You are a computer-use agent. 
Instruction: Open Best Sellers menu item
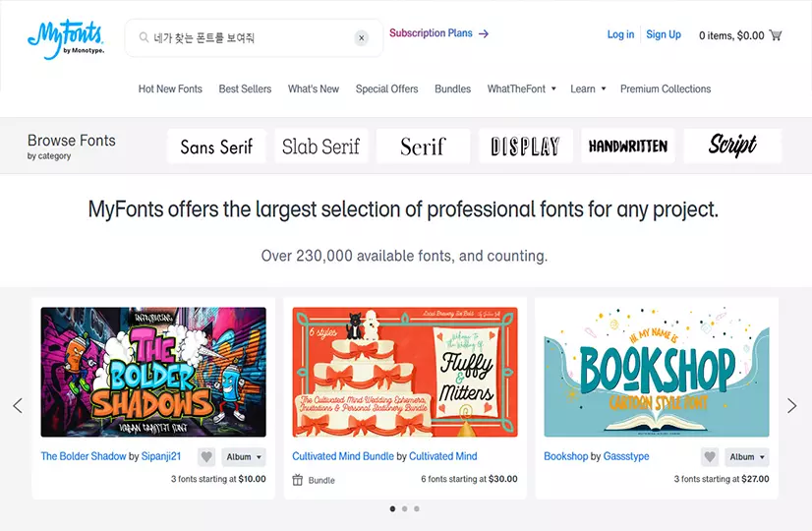click(x=245, y=89)
